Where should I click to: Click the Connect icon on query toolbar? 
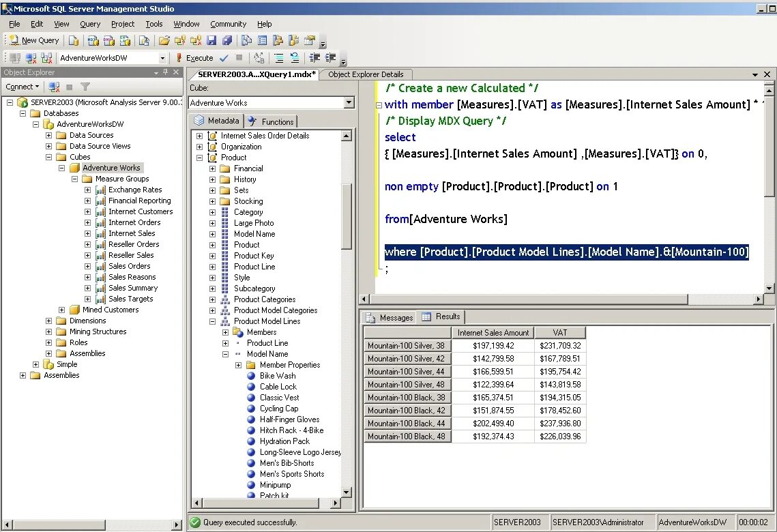[15, 58]
